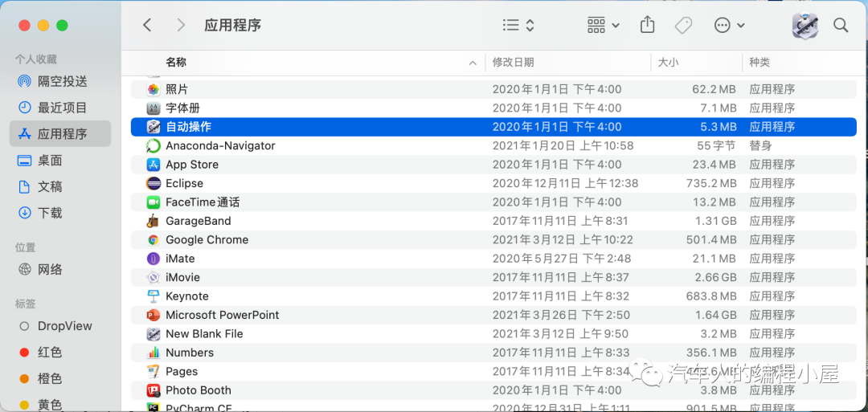Select the Eclipse app icon
Image resolution: width=868 pixels, height=412 pixels.
[154, 183]
